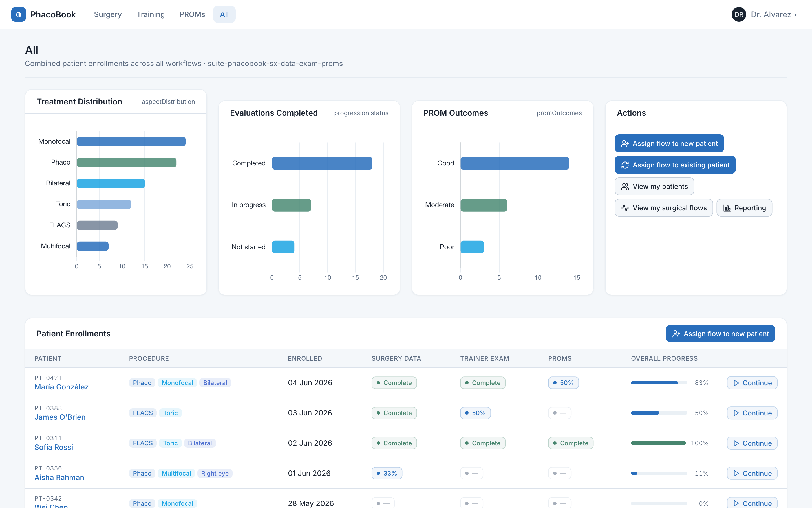This screenshot has height=508, width=812.
Task: Click the people icon on View my patients
Action: (x=625, y=187)
